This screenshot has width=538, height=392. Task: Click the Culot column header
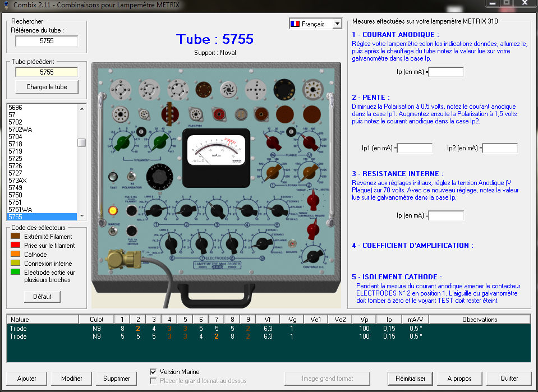tap(96, 319)
